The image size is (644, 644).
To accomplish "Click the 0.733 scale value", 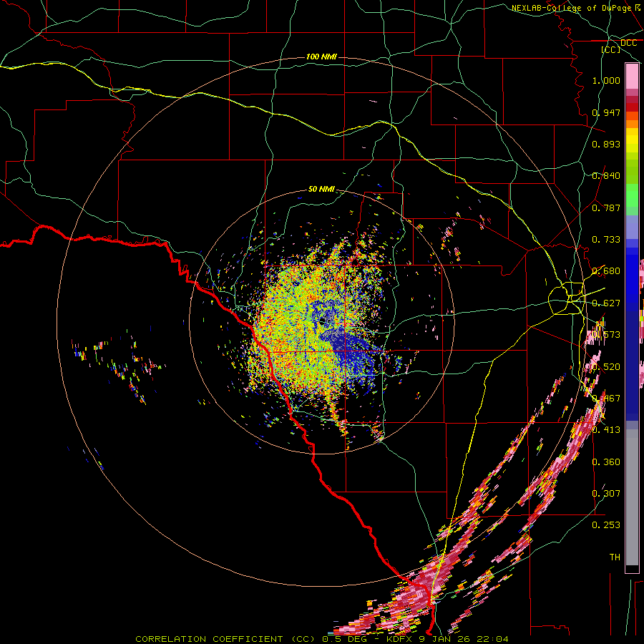I will [x=606, y=240].
